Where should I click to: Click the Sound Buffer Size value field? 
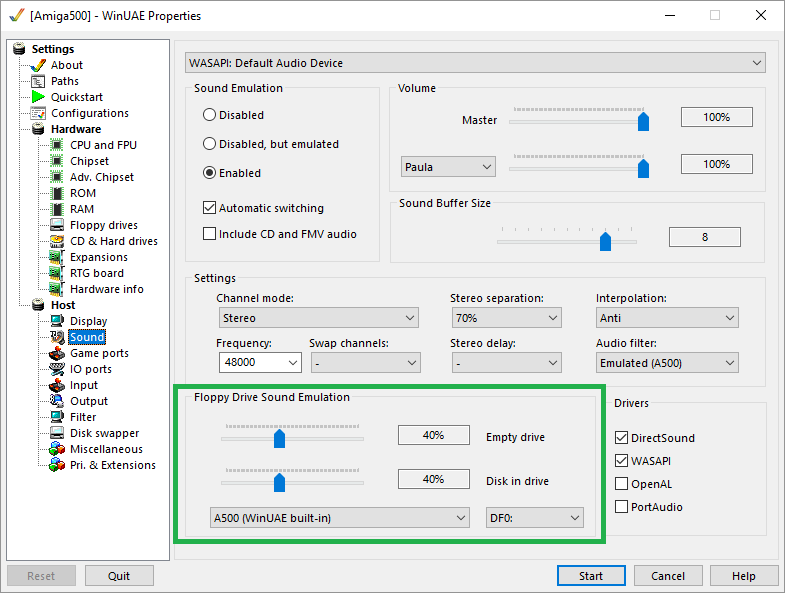coord(704,237)
